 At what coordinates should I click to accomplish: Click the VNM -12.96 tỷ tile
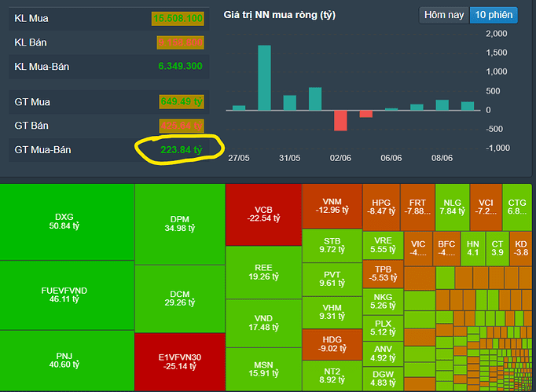pyautogui.click(x=331, y=206)
